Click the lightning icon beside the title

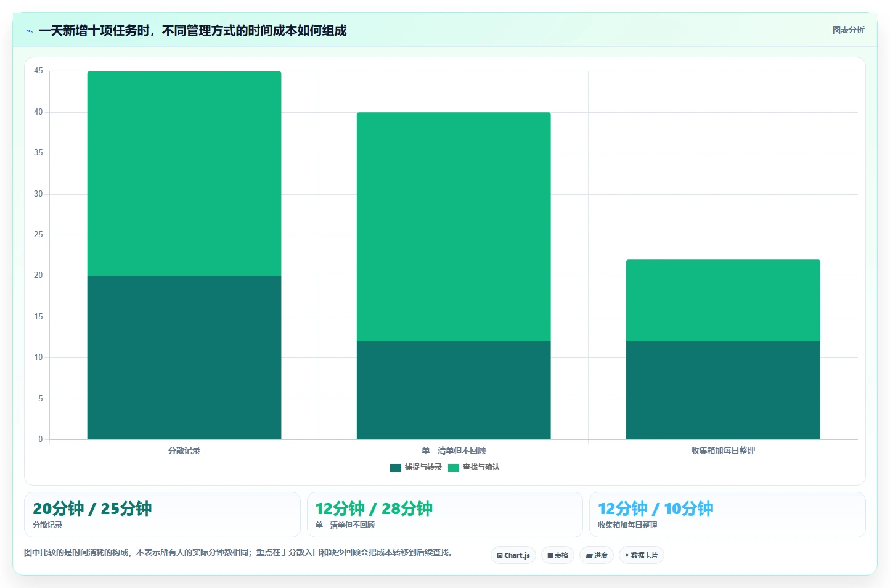click(x=29, y=31)
